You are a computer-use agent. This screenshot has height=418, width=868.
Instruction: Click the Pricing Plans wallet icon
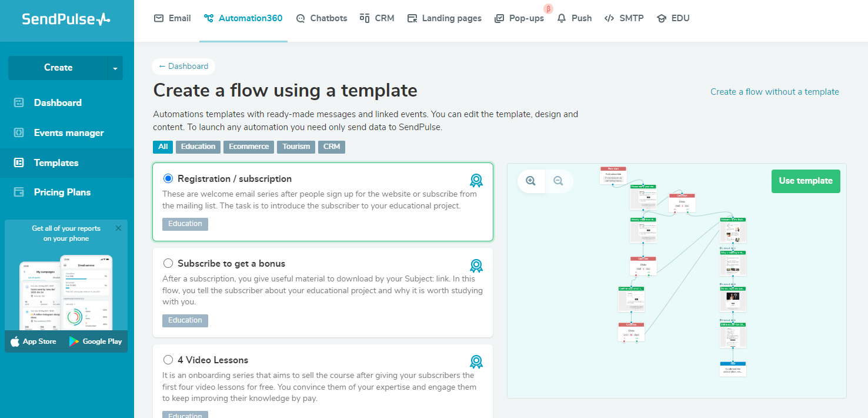(x=19, y=193)
